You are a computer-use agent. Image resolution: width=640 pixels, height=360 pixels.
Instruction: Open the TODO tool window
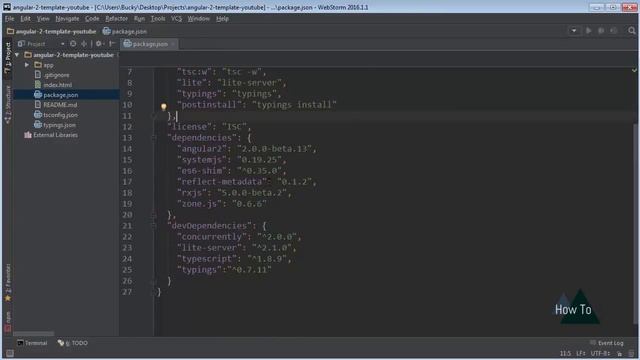tap(73, 343)
